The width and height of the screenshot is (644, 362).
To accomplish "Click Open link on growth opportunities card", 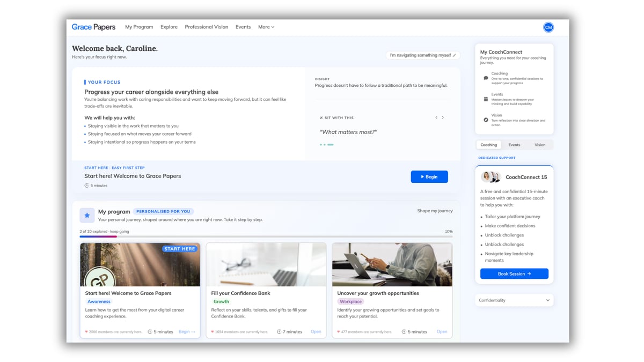I will tap(442, 332).
